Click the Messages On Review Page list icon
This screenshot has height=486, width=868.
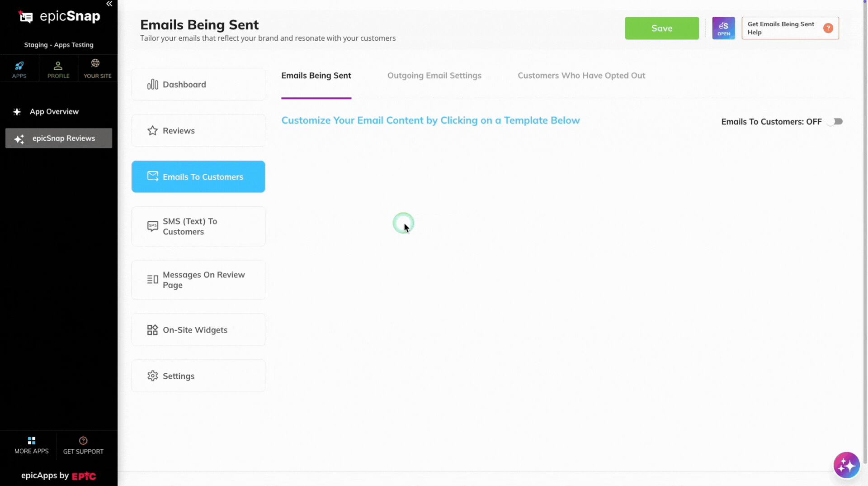pyautogui.click(x=152, y=280)
